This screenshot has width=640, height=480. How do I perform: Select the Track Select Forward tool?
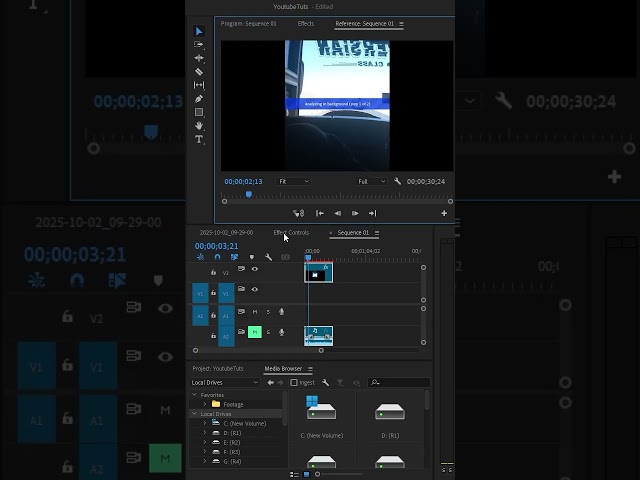point(199,44)
